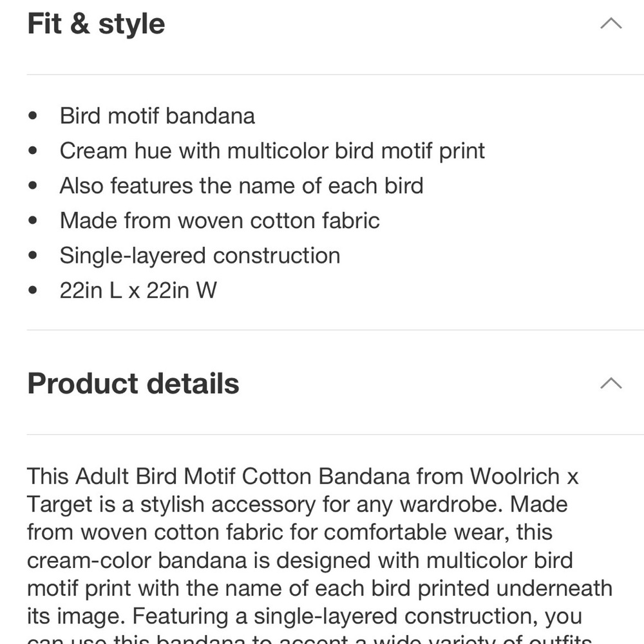Image resolution: width=644 pixels, height=644 pixels.
Task: Click the bullet about each bird's name
Action: point(241,185)
